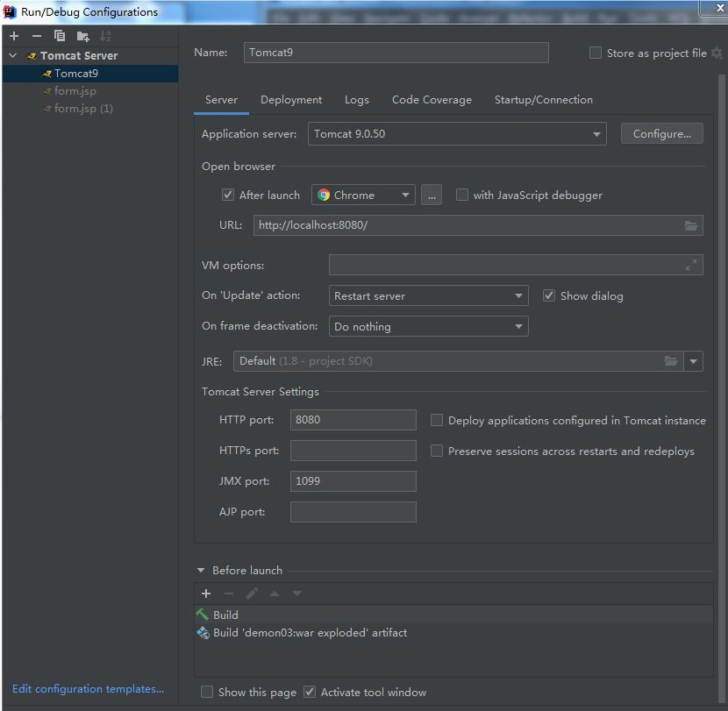Screen dimensions: 728x711
Task: Click the URL input field
Action: coord(478,225)
